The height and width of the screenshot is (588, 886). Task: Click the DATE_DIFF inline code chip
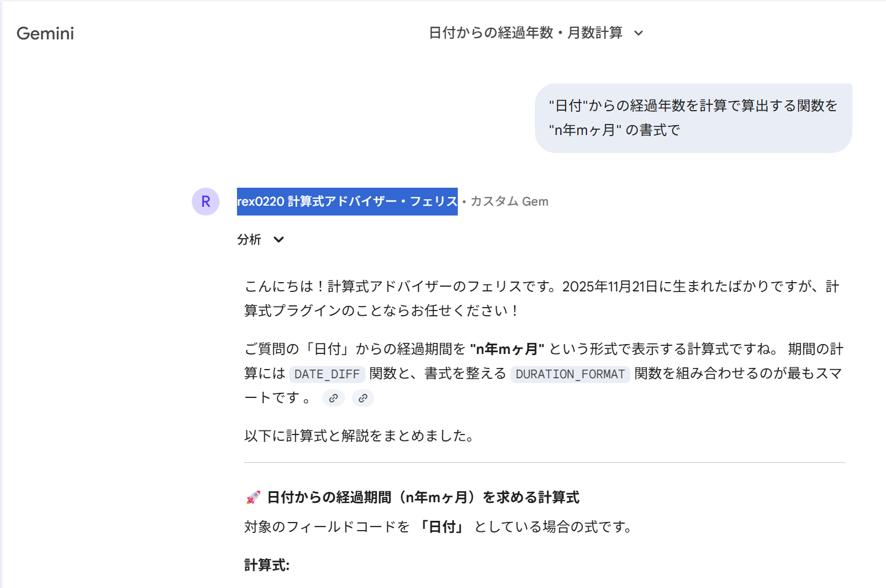327,374
